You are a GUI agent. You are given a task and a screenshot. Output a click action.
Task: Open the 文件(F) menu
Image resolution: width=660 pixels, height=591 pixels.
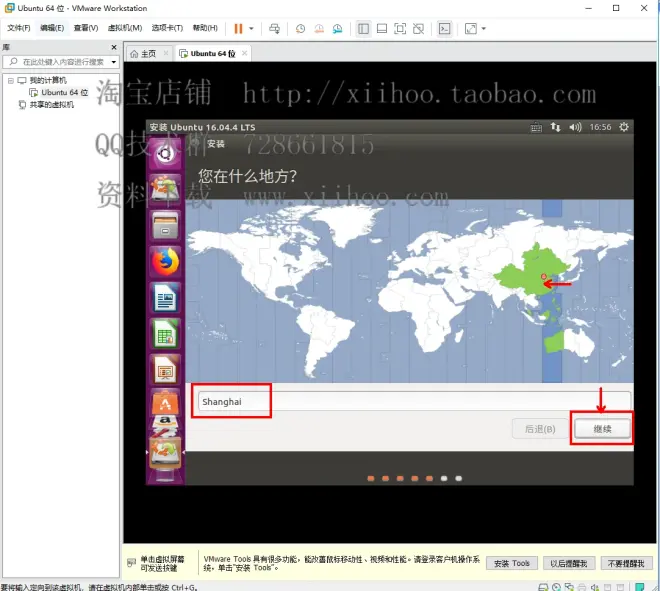[x=19, y=28]
